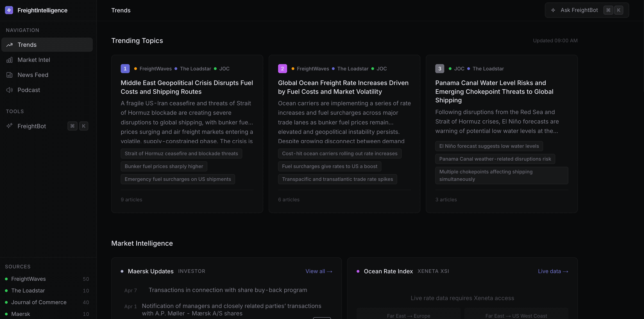Enable the Bunker fuel prices sharply higher tag
This screenshot has width=644, height=319.
tap(164, 166)
